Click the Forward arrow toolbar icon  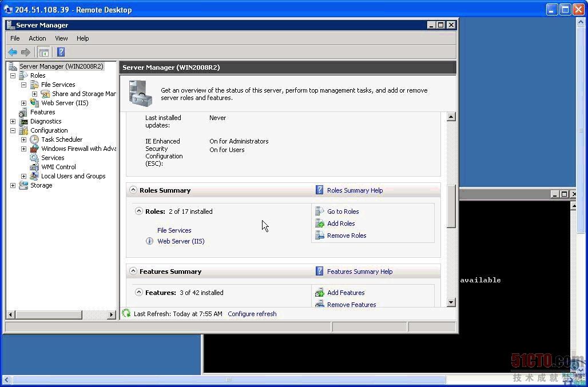click(26, 52)
